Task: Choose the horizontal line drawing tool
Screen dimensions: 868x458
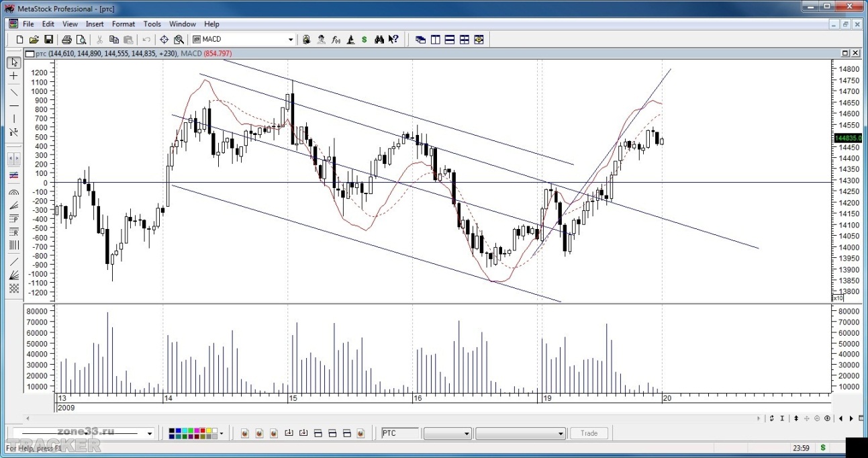Action: [13, 105]
